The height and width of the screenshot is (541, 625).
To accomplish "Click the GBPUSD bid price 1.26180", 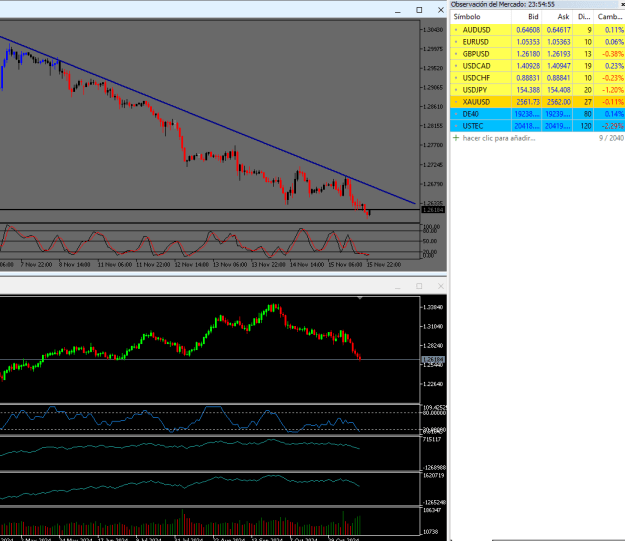I will pos(528,54).
